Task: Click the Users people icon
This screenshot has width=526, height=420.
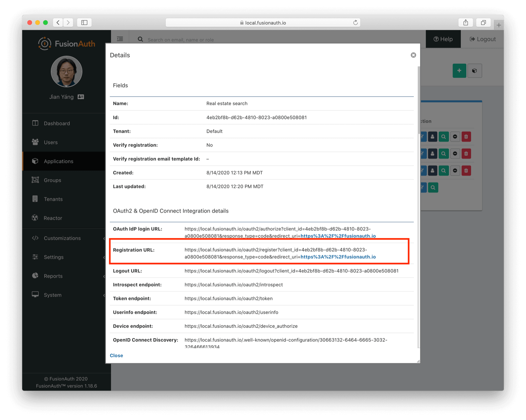Action: click(x=35, y=142)
